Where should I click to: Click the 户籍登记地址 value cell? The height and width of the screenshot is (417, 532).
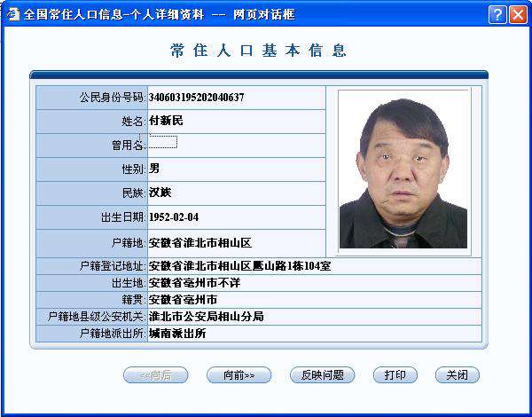pos(314,266)
